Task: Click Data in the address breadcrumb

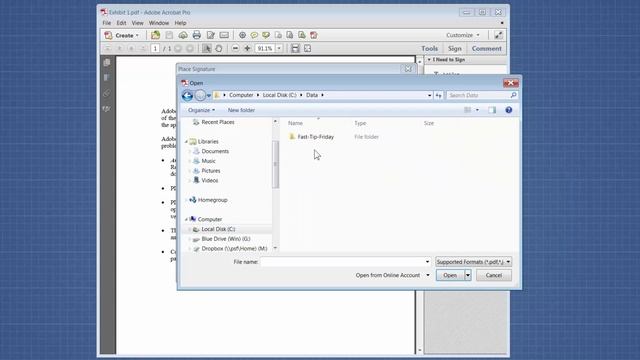Action: [x=312, y=95]
